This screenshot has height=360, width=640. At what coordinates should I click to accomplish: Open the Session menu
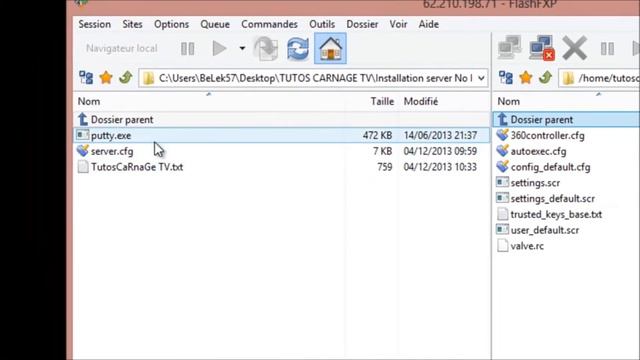click(94, 24)
